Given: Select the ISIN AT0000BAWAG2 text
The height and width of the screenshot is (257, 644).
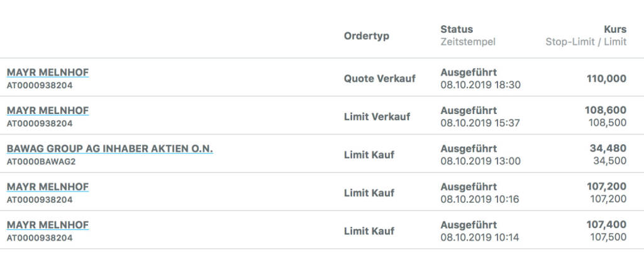Looking at the screenshot, I should click(40, 161).
